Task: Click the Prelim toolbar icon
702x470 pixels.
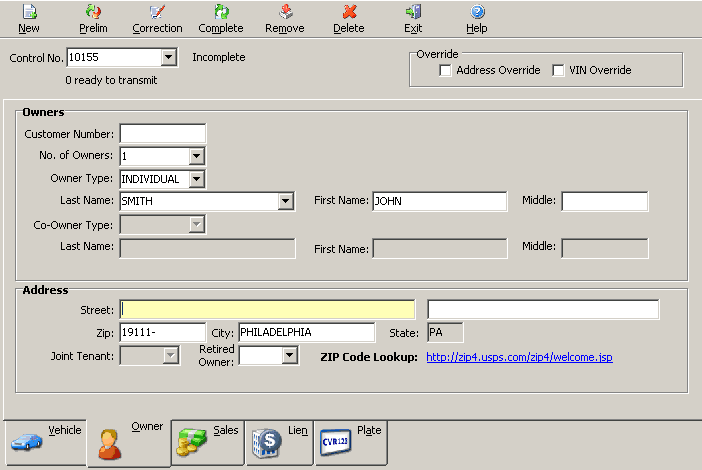Action: (x=93, y=13)
